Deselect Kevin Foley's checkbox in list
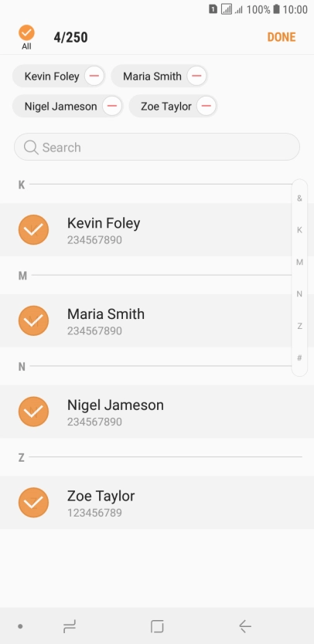Screen dimensions: 314x644 click(x=34, y=230)
